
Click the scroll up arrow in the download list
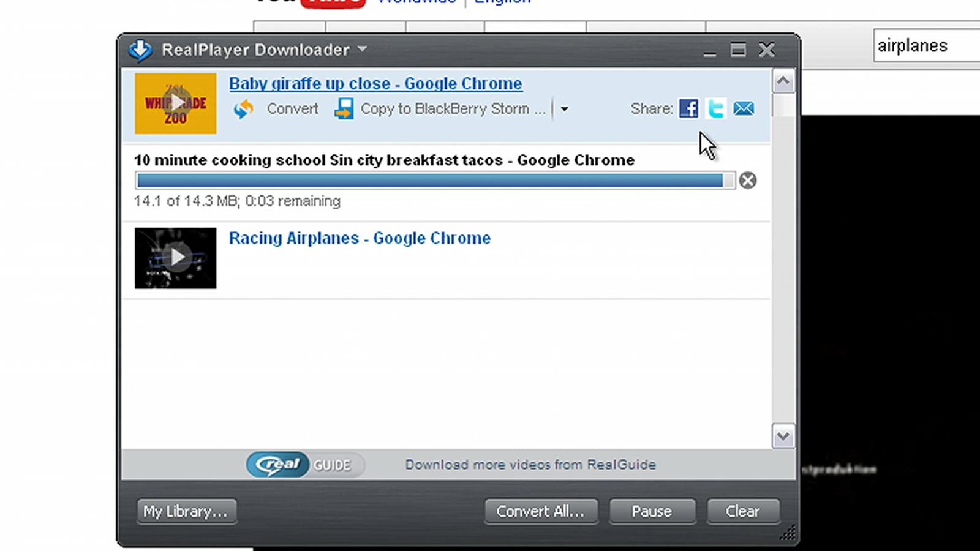pos(783,81)
